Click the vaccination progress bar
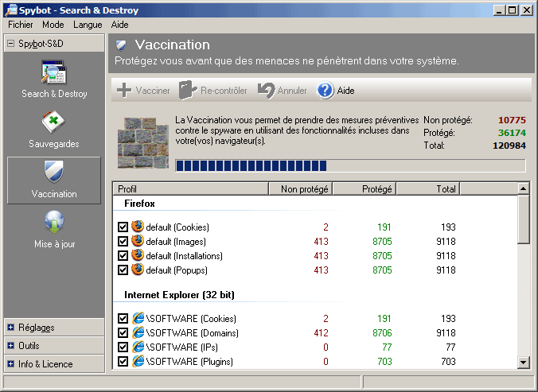Screen dimensions: 538x392 [349, 165]
